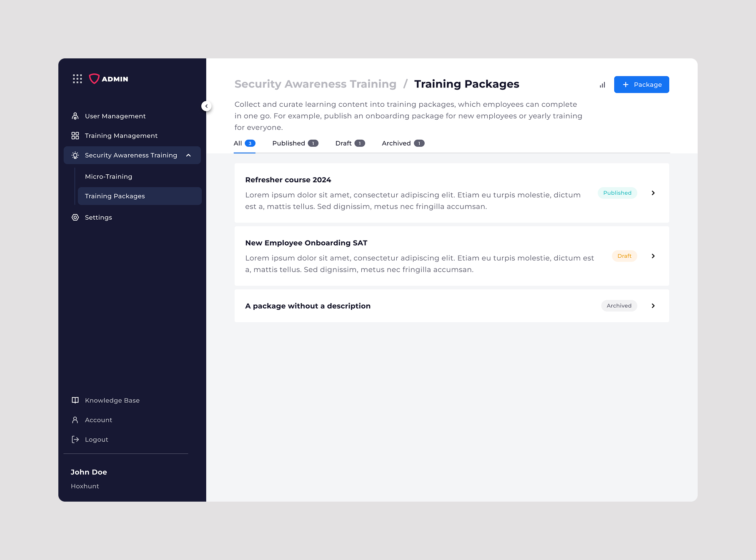Open the Knowledge Base link
Image resolution: width=756 pixels, height=560 pixels.
coord(112,400)
